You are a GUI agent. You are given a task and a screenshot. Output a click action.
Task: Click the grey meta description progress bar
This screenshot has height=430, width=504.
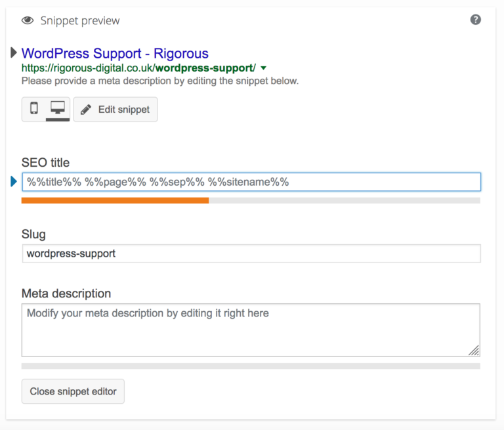point(251,366)
